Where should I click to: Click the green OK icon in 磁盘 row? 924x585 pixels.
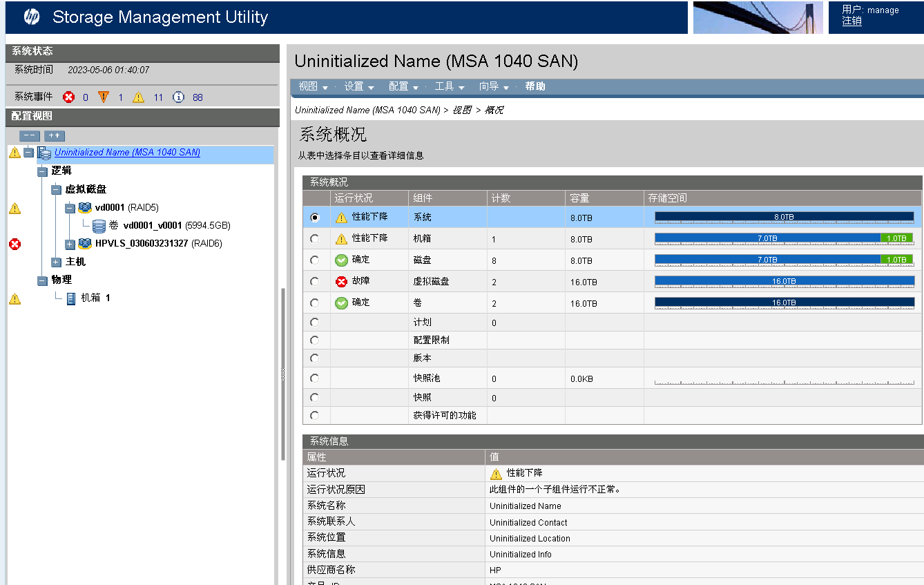point(341,260)
